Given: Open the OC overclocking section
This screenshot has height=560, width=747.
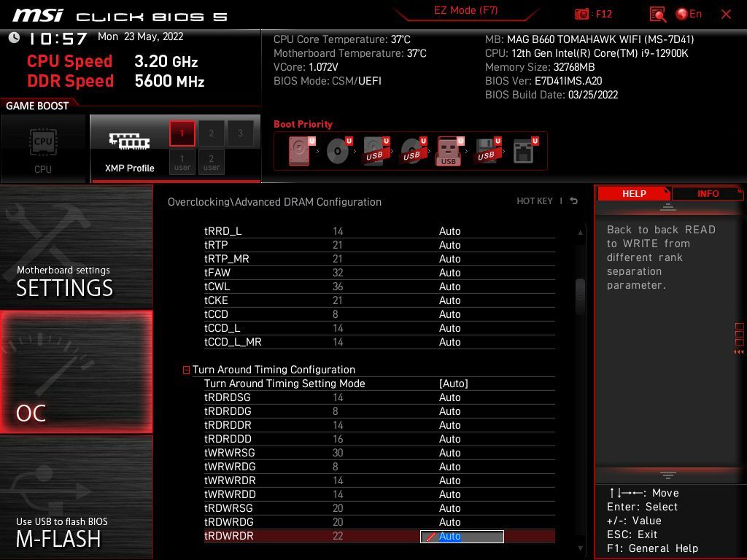Looking at the screenshot, I should (76, 372).
